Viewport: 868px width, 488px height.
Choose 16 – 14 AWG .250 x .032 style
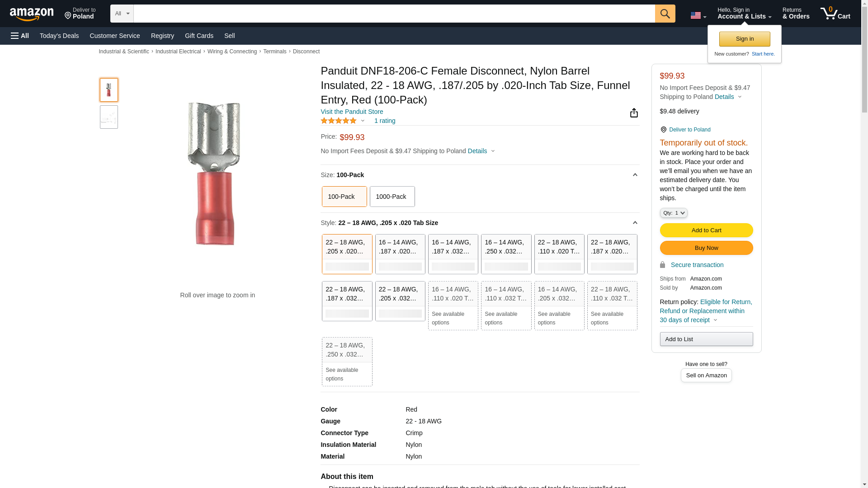coord(506,253)
